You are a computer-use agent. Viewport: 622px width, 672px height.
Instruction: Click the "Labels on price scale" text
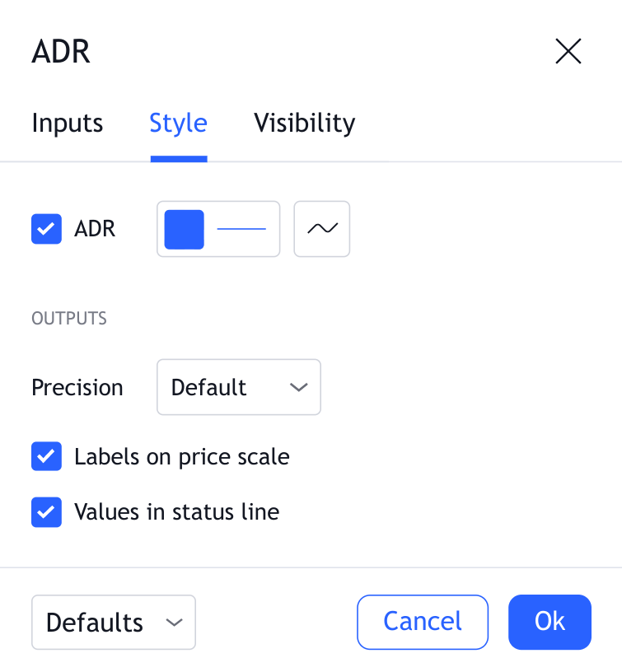coord(182,456)
